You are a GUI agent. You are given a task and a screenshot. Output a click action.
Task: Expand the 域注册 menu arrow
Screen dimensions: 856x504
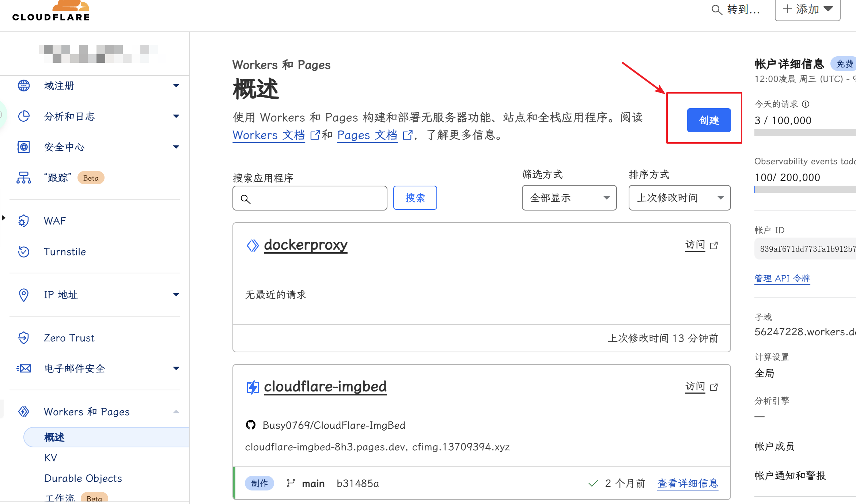click(176, 86)
